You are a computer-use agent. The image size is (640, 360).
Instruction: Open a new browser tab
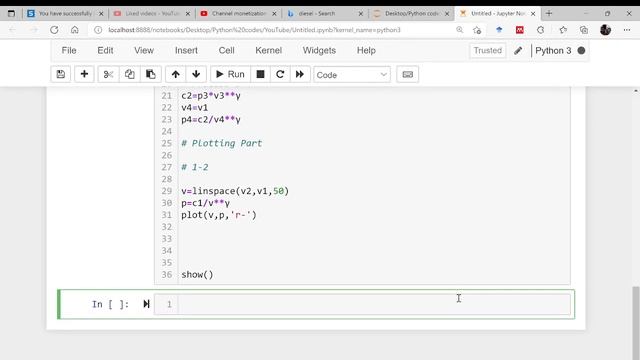[549, 13]
